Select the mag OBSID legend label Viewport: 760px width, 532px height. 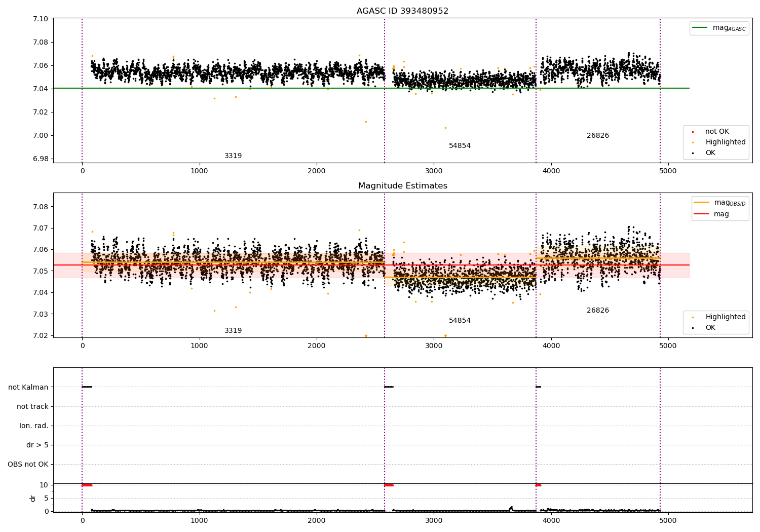pos(730,203)
